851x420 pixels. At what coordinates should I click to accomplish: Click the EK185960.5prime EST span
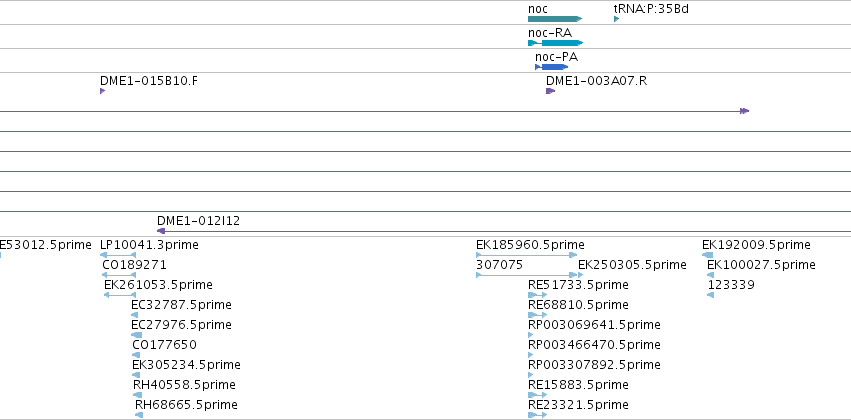click(x=526, y=255)
